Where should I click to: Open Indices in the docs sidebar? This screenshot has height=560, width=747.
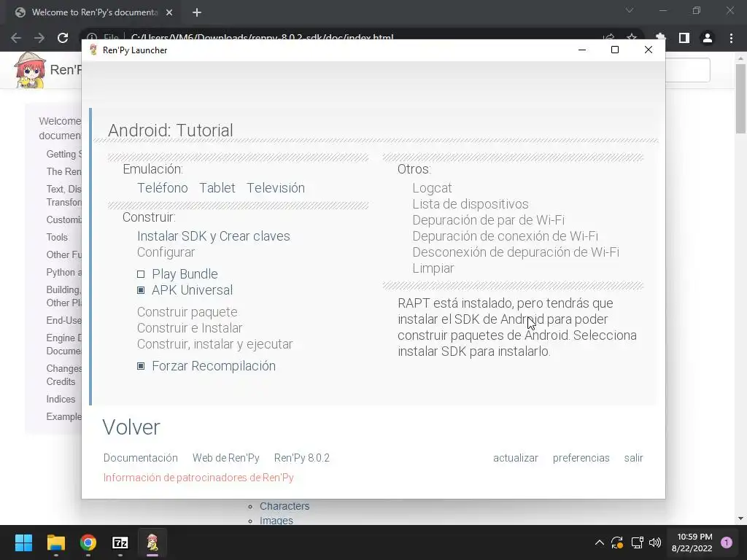(x=61, y=399)
